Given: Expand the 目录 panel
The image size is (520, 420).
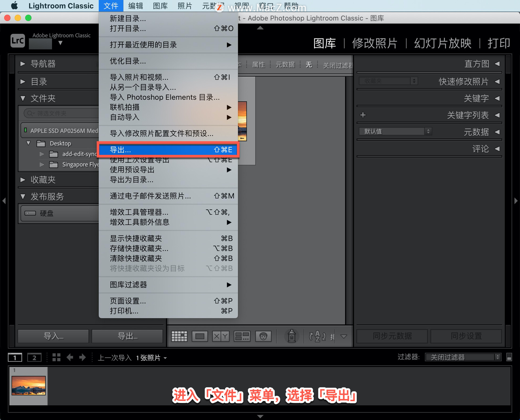Looking at the screenshot, I should click(23, 81).
